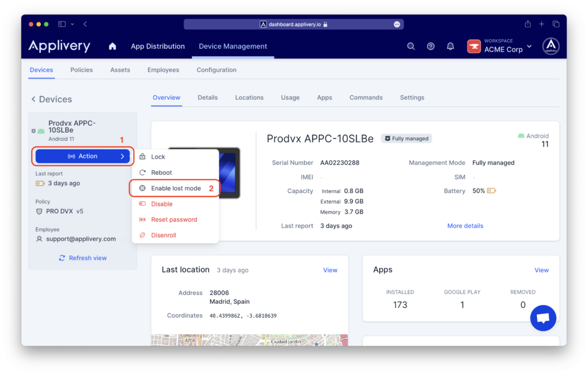Click coordinates 40.4399862, -3.6810639

(x=243, y=316)
